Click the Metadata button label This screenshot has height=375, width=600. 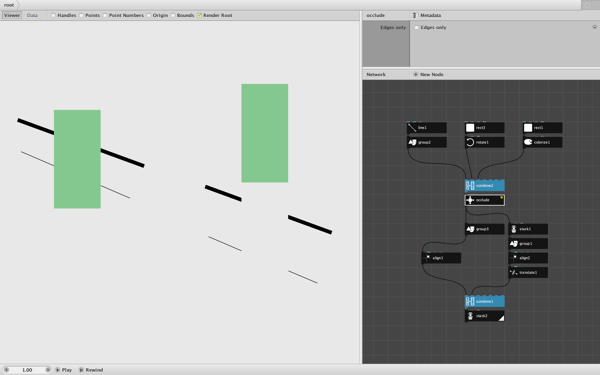click(430, 15)
